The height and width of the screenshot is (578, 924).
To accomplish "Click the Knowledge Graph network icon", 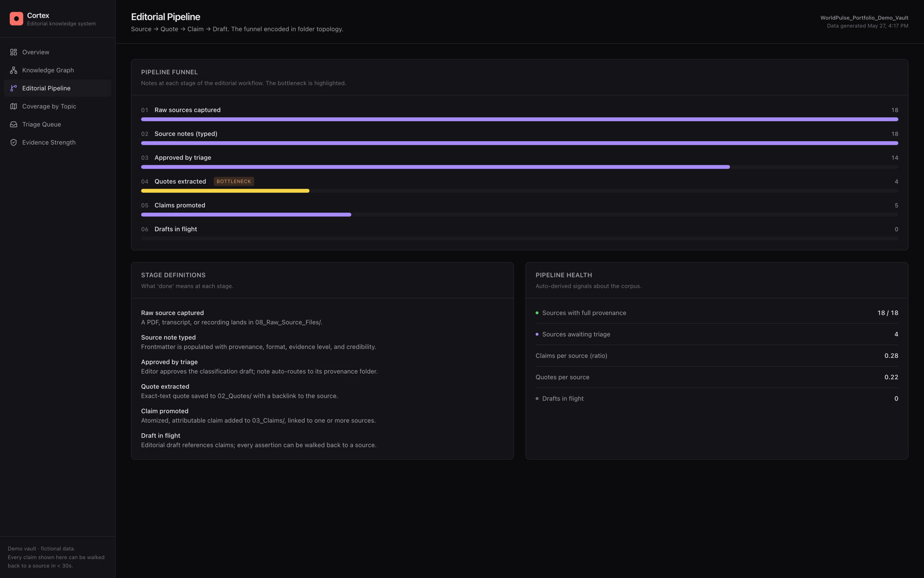I will [13, 70].
